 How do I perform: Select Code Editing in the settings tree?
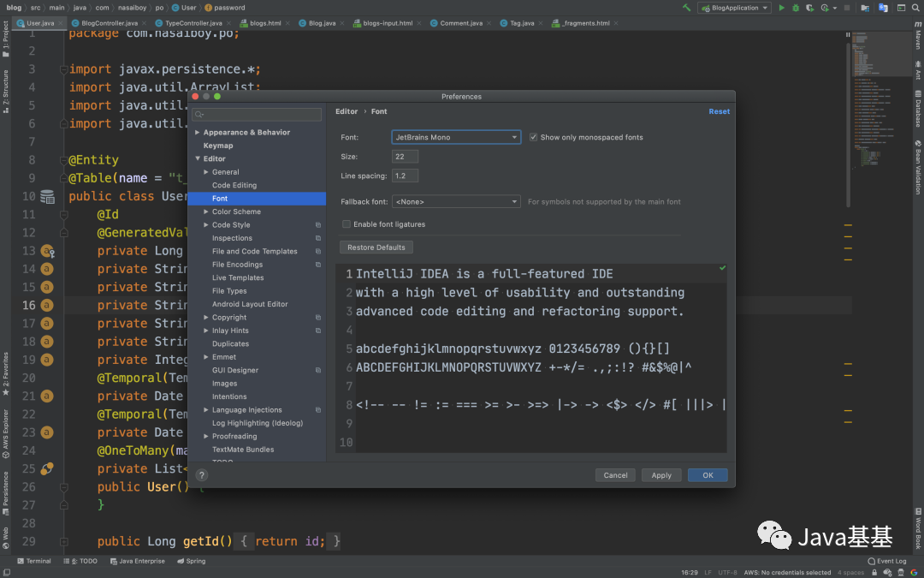coord(234,185)
